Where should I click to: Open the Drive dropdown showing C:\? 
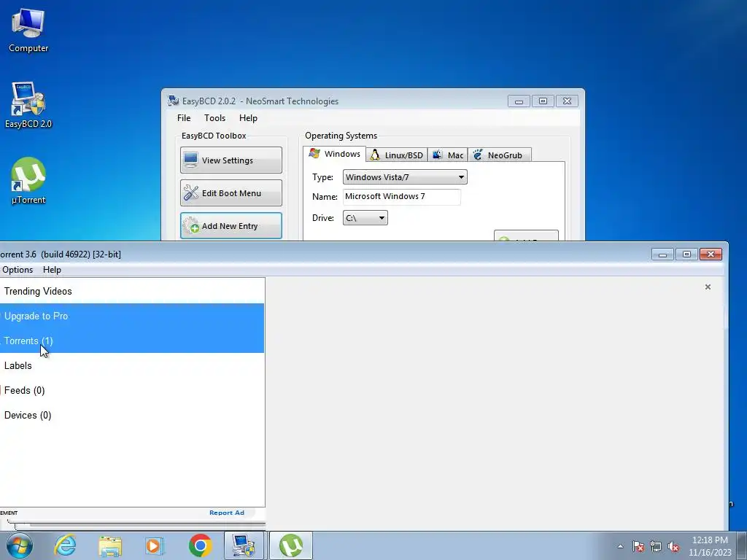point(365,218)
